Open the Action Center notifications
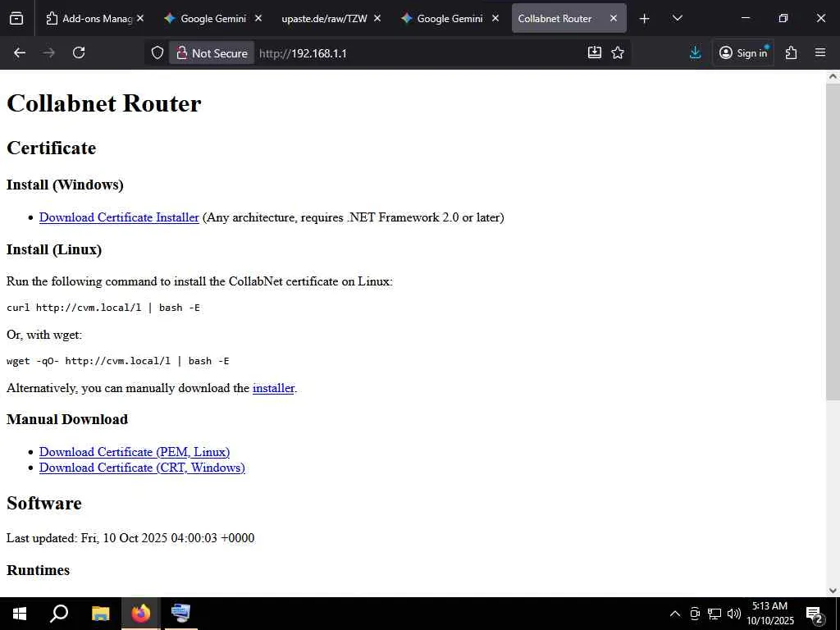This screenshot has height=630, width=840. (815, 614)
